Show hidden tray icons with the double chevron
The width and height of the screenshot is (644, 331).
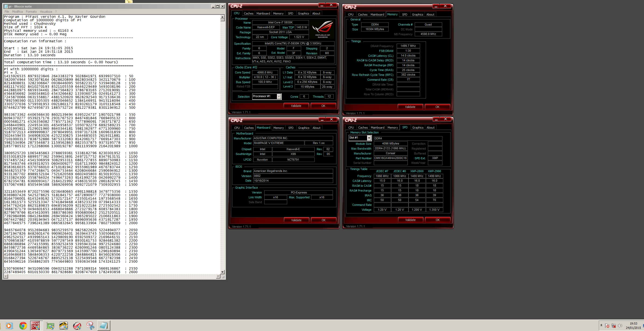(x=601, y=325)
